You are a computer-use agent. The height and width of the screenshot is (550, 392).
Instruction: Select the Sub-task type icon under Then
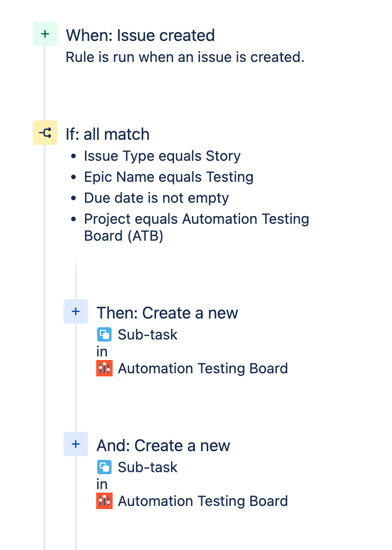(x=105, y=334)
